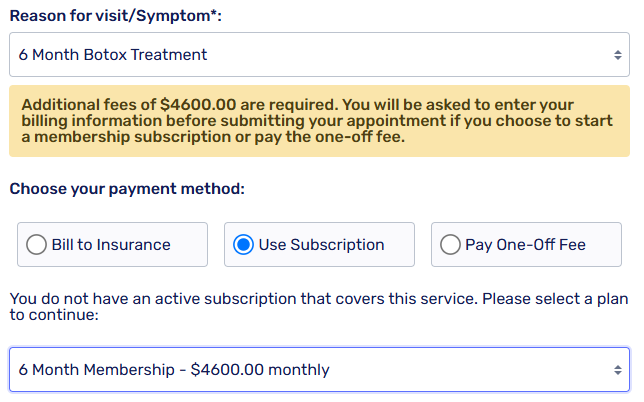Click the "Bill to Insurance" label text
The width and height of the screenshot is (644, 402).
tap(111, 245)
